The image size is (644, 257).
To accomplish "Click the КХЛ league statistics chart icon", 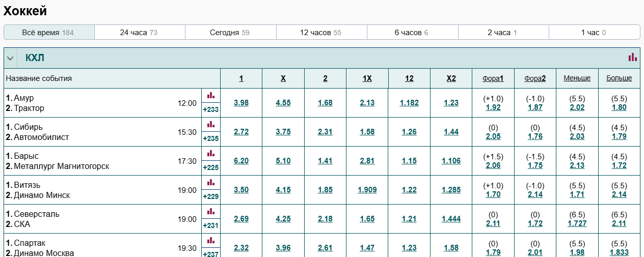I will point(633,58).
